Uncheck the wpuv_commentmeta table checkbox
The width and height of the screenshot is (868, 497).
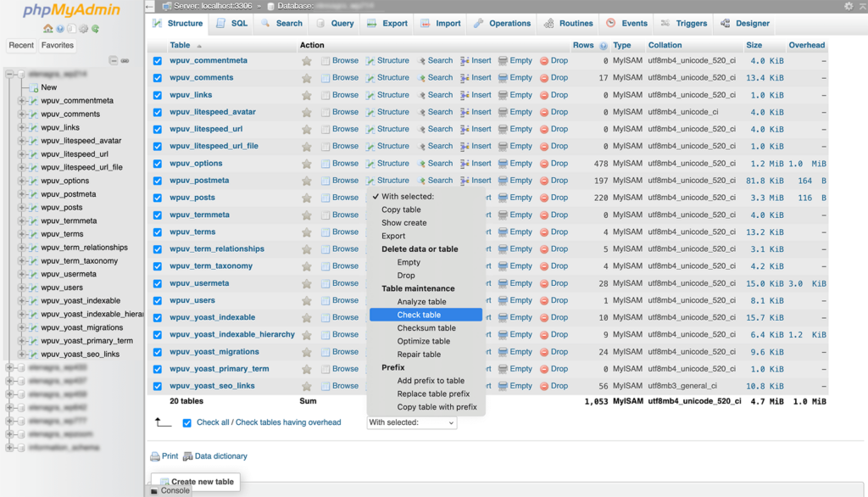tap(158, 61)
